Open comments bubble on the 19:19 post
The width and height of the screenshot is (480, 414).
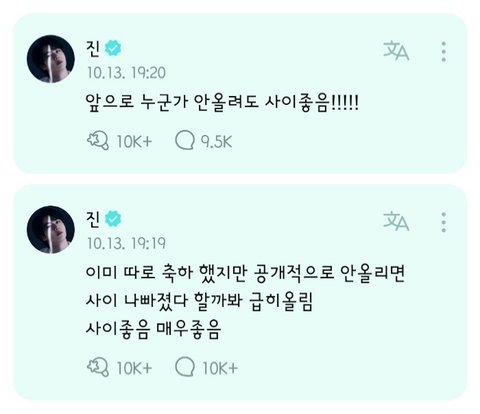point(185,367)
